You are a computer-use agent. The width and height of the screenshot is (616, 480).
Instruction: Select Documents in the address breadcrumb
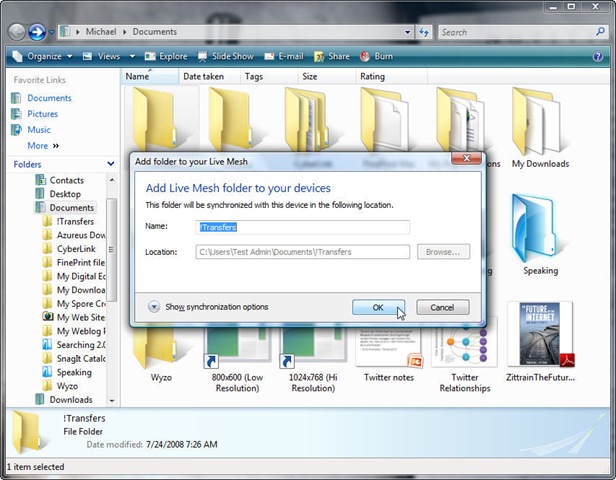(x=154, y=32)
